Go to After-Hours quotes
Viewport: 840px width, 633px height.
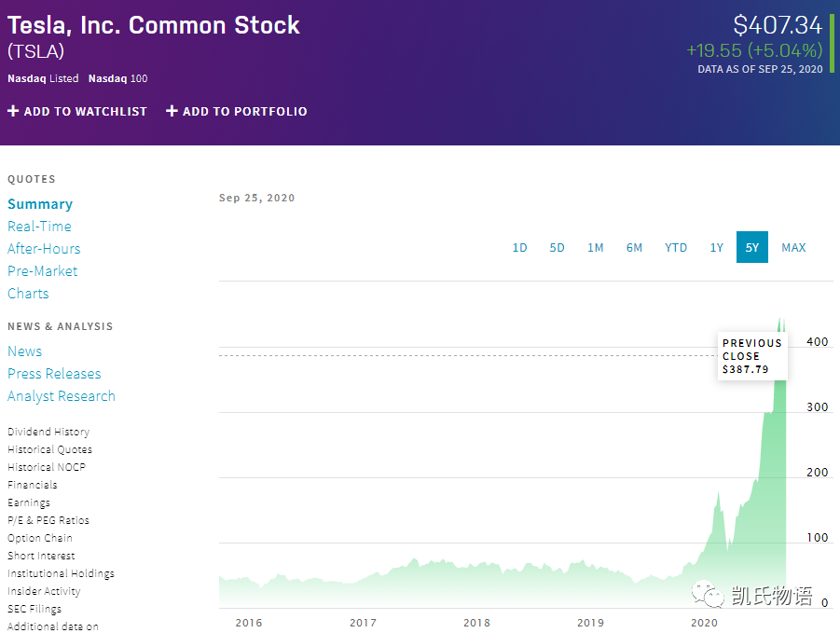pos(44,249)
